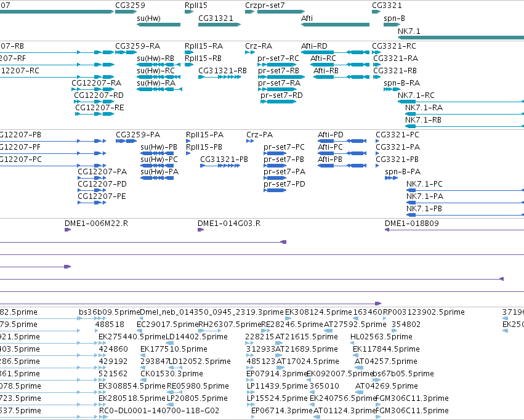Select the AT04269.5prime EST label

(x=386, y=386)
